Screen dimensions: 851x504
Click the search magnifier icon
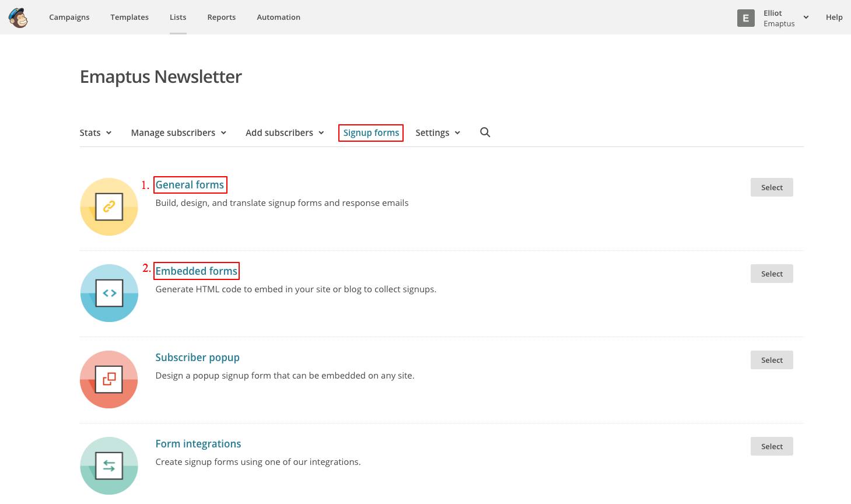pos(485,132)
